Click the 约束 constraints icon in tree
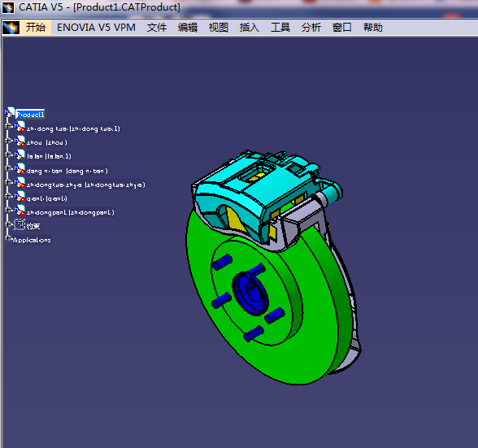This screenshot has height=448, width=478. point(20,224)
